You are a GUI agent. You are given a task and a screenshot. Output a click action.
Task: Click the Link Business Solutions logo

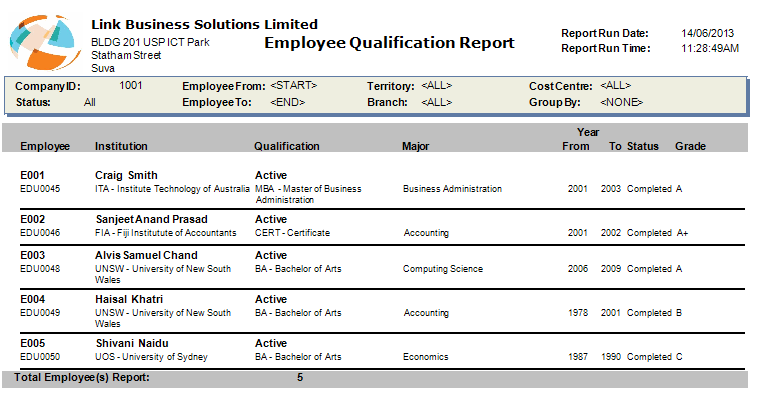point(45,43)
